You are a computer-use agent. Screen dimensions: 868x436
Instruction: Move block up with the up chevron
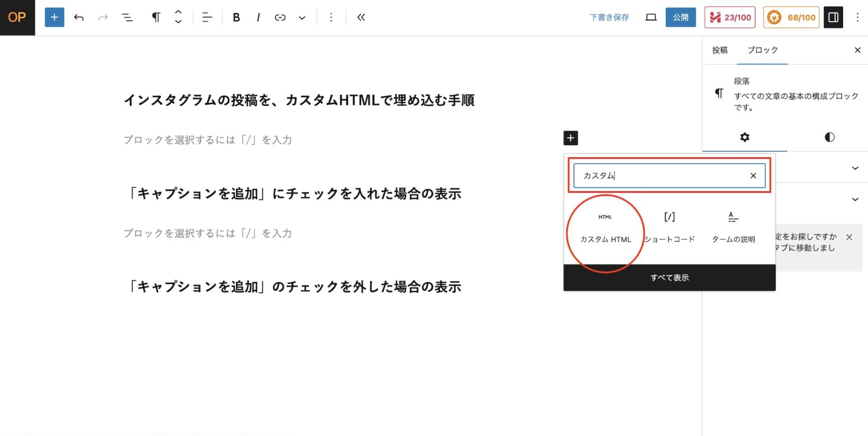[x=178, y=13]
